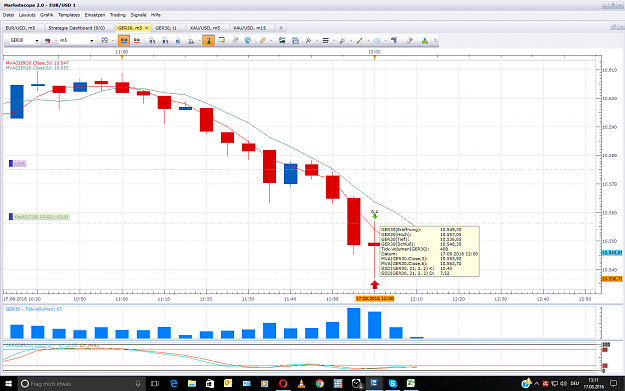
Task: Select the green trend line drawing tool
Action: pos(360,41)
